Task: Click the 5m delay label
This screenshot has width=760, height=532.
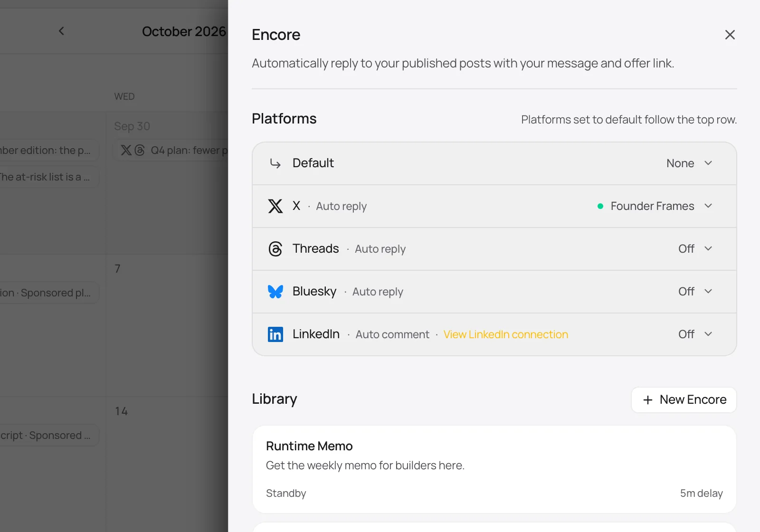Action: click(702, 493)
